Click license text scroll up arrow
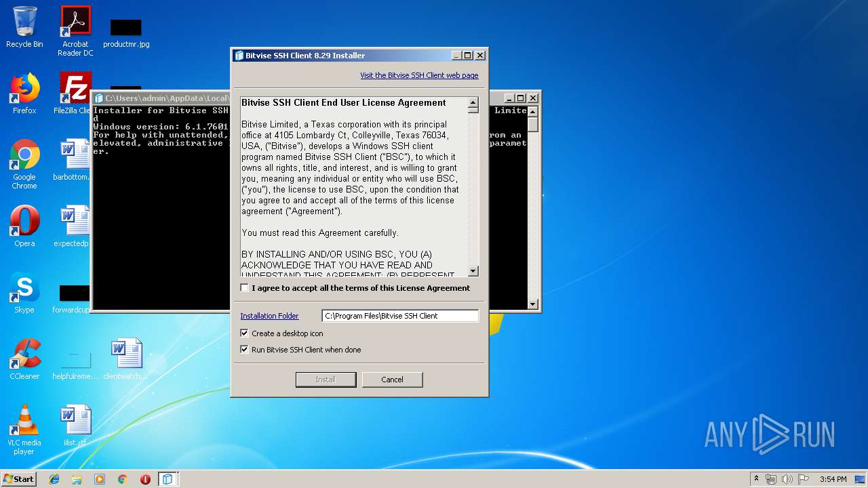The height and width of the screenshot is (488, 868). pos(473,103)
